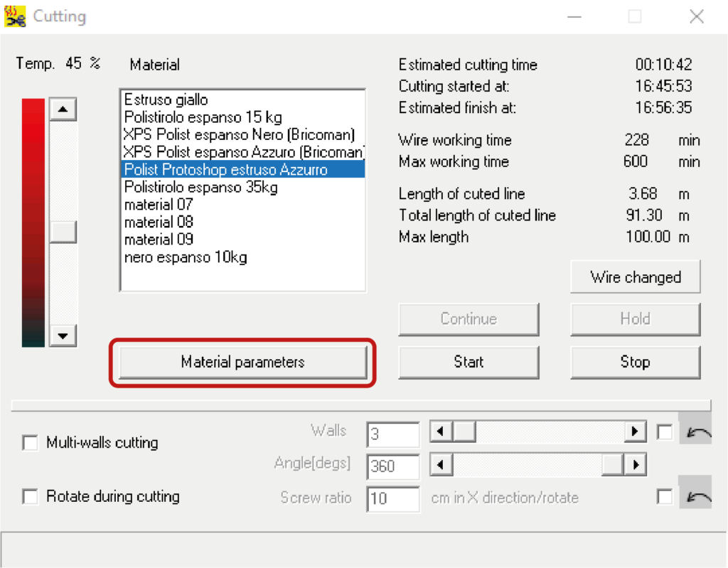This screenshot has height=568, width=728.
Task: Select Polist Protoshop estruso Azzurro material
Action: tap(243, 169)
